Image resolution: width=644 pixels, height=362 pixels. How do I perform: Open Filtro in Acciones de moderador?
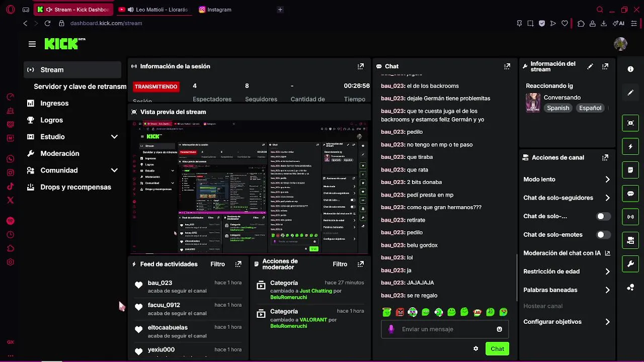(x=340, y=264)
